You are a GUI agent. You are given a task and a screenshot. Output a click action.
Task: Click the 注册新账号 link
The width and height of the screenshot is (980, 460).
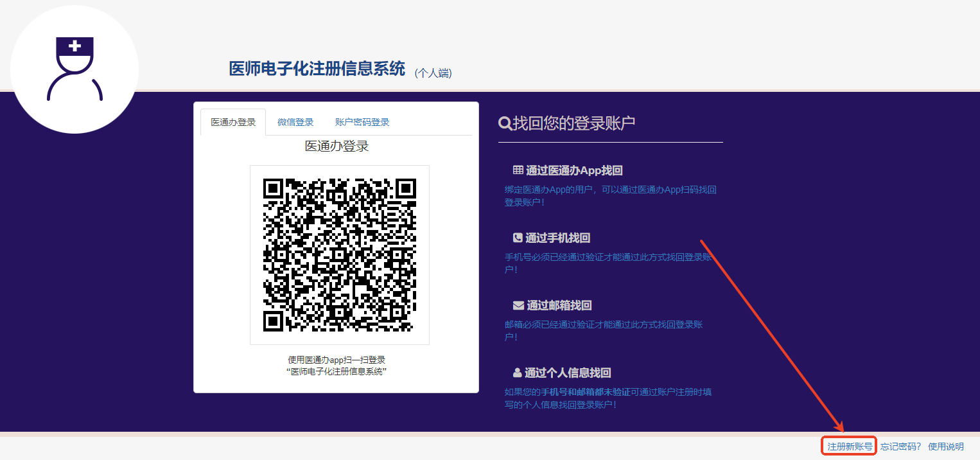tap(850, 447)
